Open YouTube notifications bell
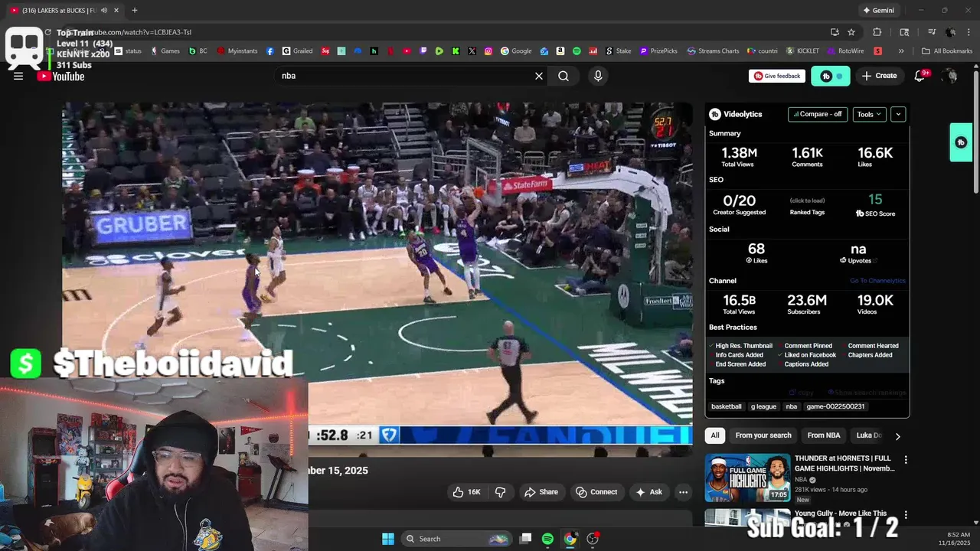Image resolution: width=980 pixels, height=551 pixels. click(921, 76)
